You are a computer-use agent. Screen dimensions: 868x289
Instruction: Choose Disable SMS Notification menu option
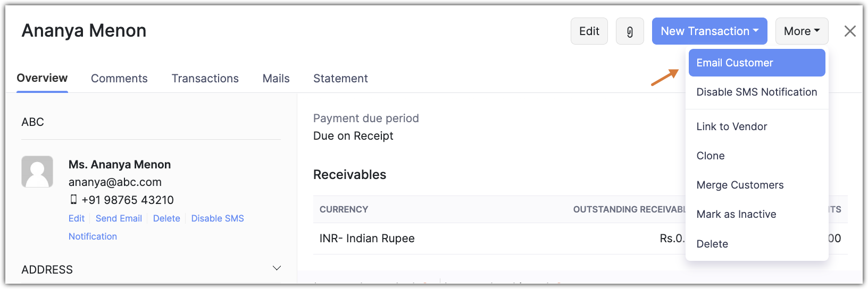click(x=756, y=92)
